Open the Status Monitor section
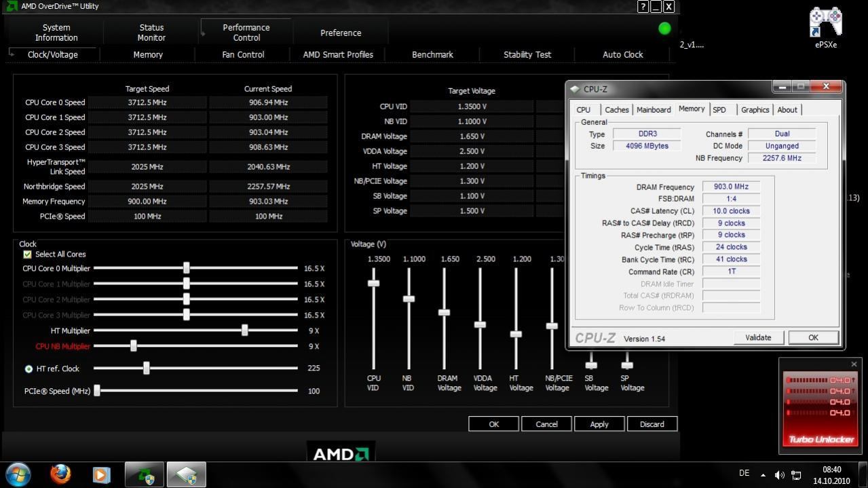 (x=151, y=33)
